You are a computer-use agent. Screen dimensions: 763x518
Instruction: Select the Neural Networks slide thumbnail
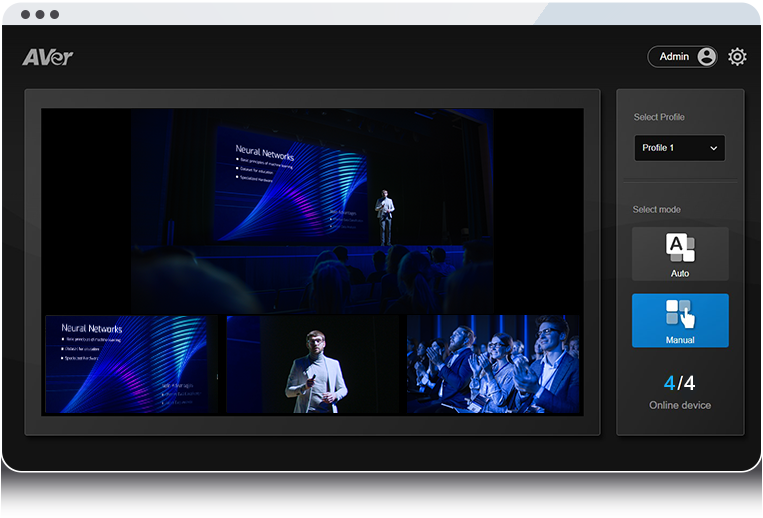pos(131,365)
